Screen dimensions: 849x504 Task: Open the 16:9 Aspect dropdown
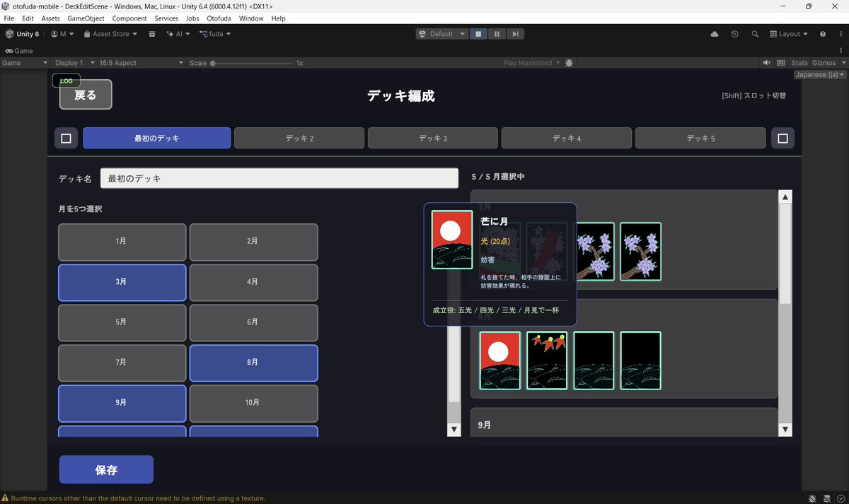(x=141, y=63)
